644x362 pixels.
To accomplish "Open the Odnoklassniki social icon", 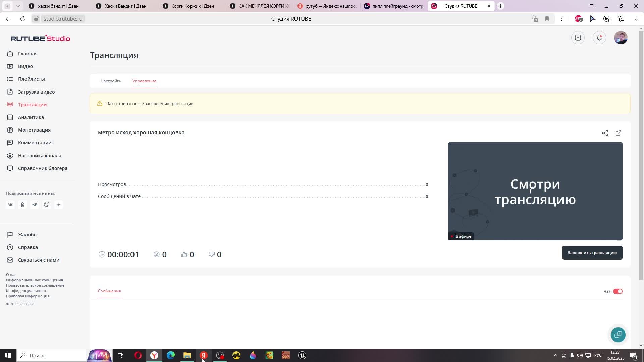I will point(22,205).
